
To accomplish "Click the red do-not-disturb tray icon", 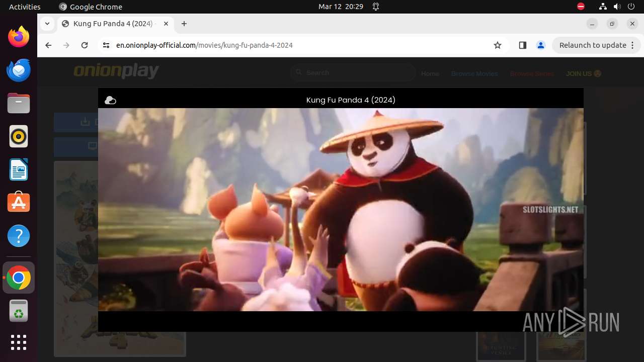I will (581, 7).
